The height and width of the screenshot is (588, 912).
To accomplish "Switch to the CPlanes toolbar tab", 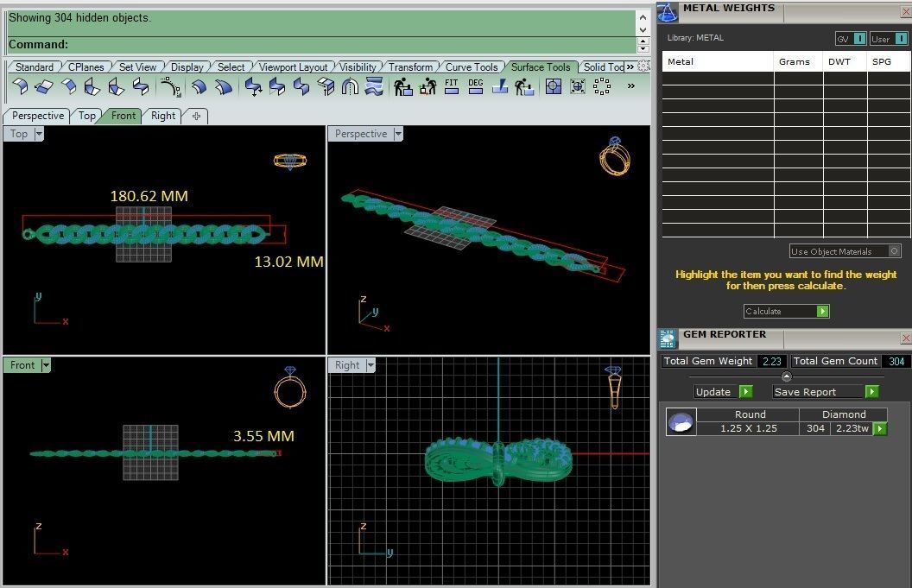I will [x=85, y=66].
